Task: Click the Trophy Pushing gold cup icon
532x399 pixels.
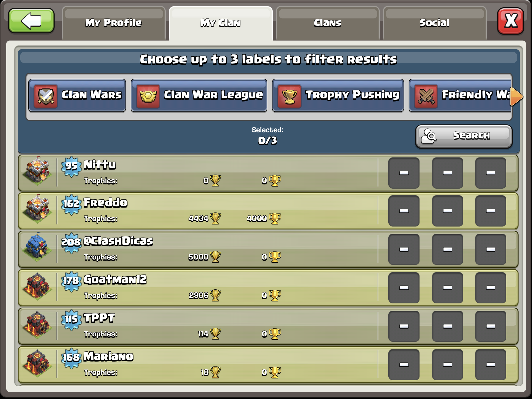Action: (289, 96)
